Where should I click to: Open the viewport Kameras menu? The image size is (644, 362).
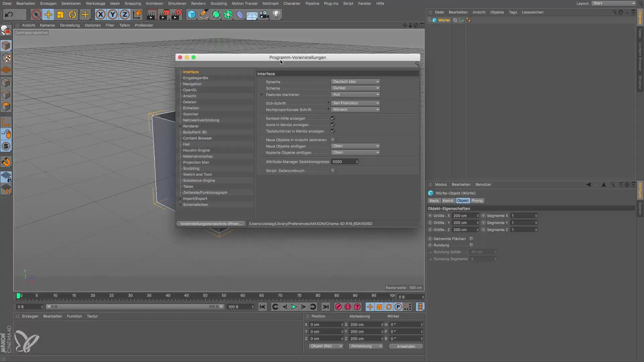(x=47, y=25)
